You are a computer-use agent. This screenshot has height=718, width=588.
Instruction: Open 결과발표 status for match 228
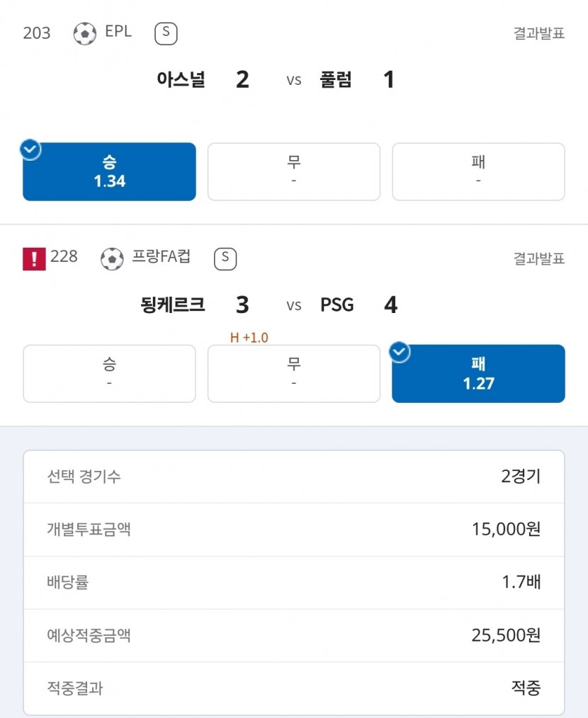pyautogui.click(x=539, y=258)
